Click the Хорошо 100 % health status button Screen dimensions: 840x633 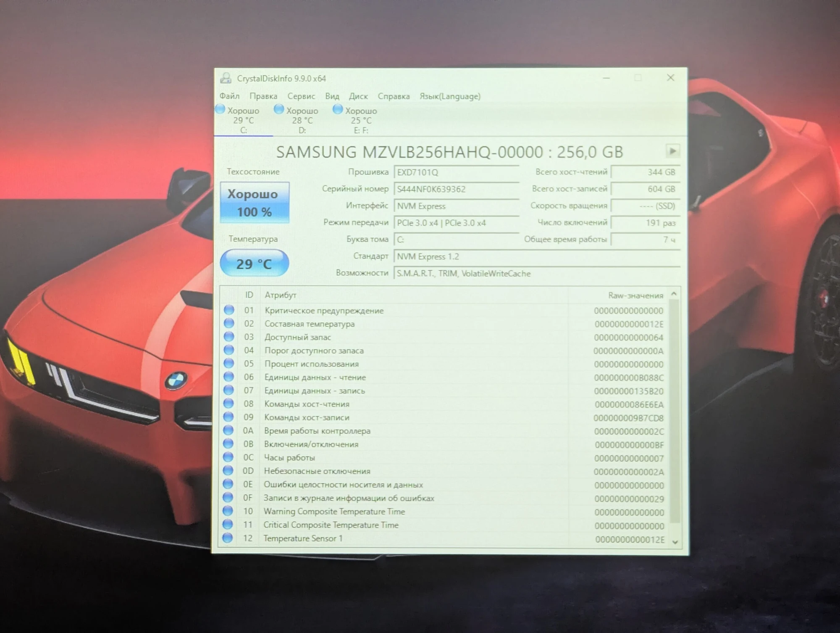(x=255, y=202)
